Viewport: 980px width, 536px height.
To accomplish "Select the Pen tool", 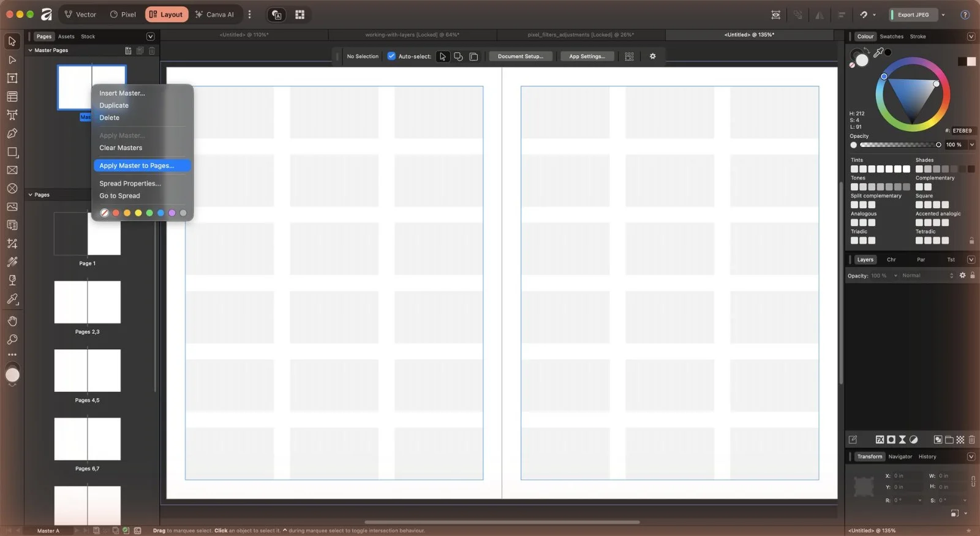I will [12, 133].
